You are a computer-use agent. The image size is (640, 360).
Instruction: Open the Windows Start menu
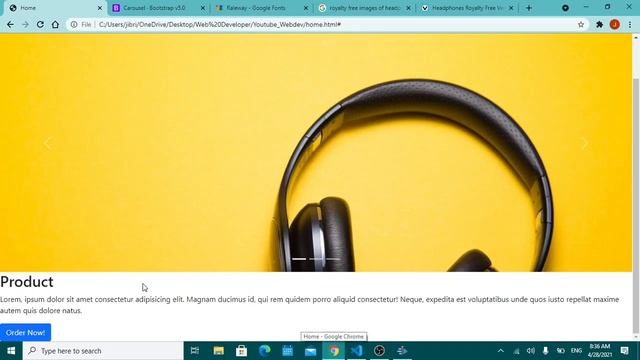pyautogui.click(x=11, y=351)
